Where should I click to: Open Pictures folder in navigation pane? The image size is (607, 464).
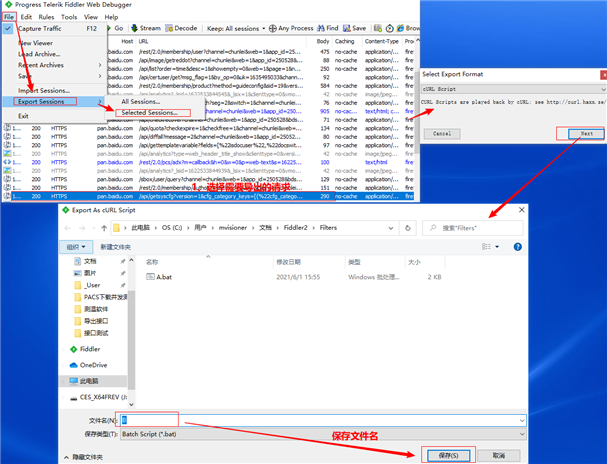pyautogui.click(x=90, y=273)
